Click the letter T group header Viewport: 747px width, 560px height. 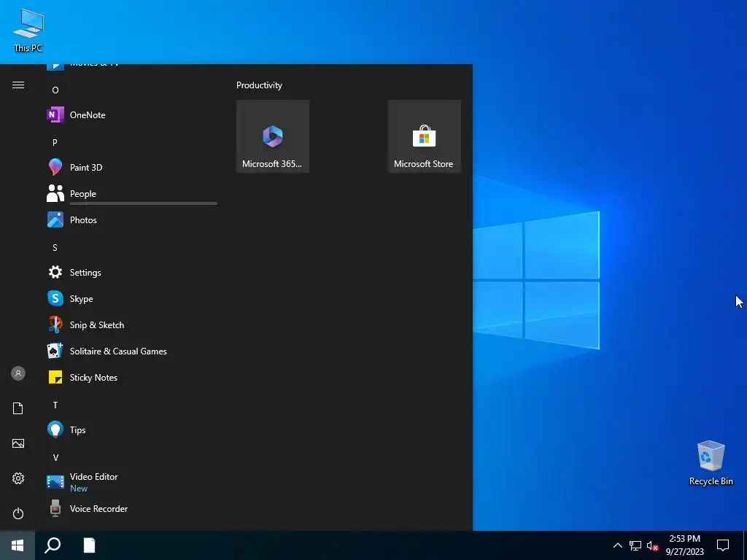coord(55,405)
